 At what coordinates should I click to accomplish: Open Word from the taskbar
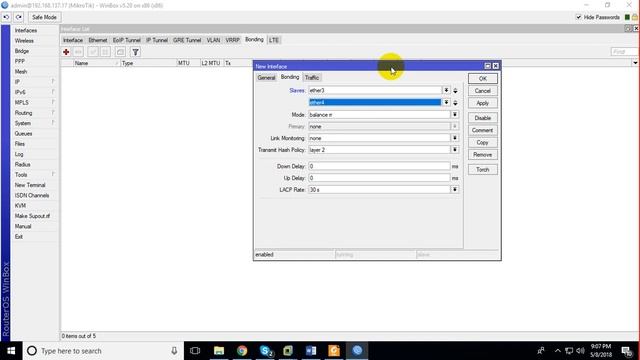pyautogui.click(x=311, y=351)
